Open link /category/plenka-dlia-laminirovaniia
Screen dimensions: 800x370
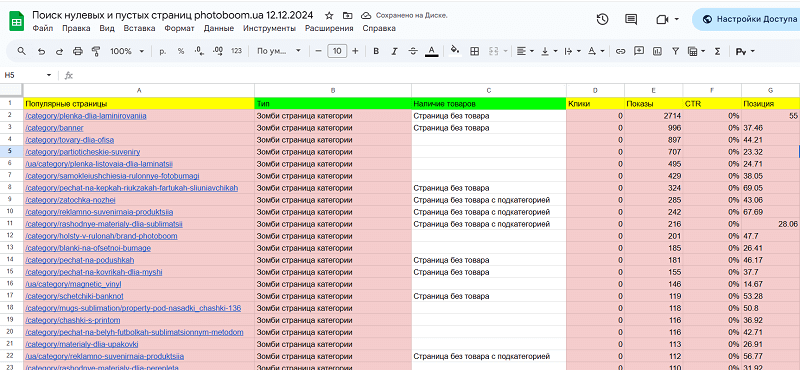[86, 116]
